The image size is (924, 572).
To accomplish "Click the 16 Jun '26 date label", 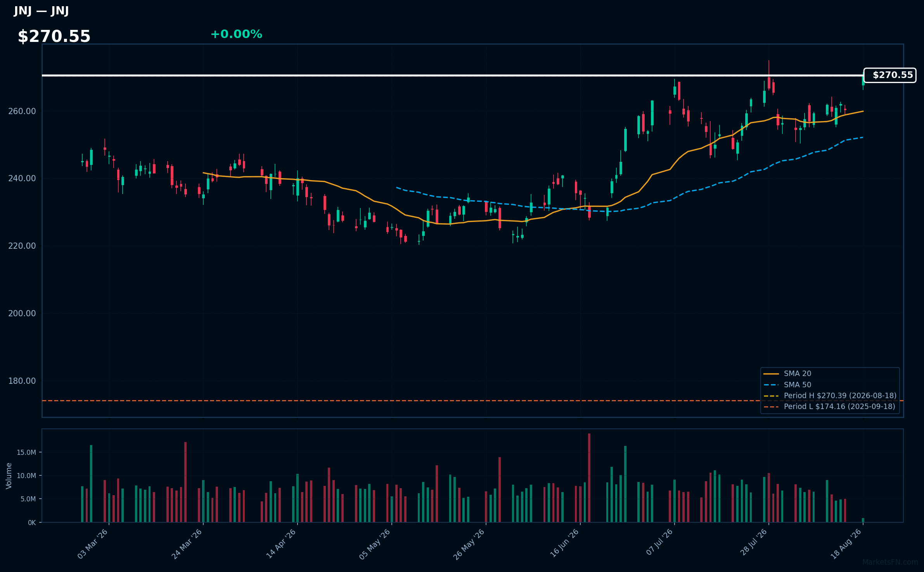I will click(x=564, y=544).
